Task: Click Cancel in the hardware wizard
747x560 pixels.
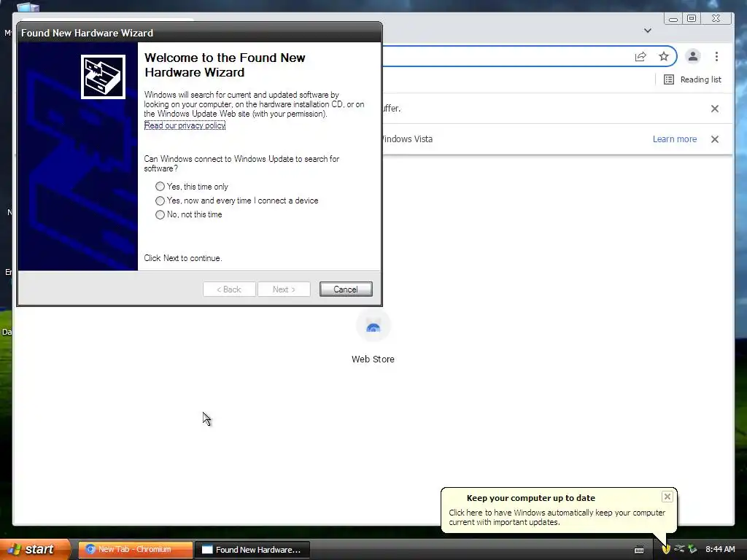Action: 346,289
